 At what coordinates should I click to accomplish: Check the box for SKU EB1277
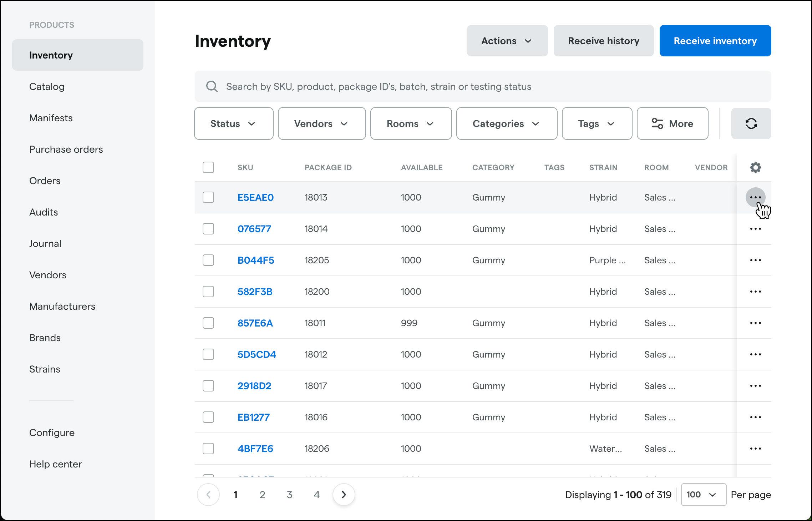(x=208, y=417)
